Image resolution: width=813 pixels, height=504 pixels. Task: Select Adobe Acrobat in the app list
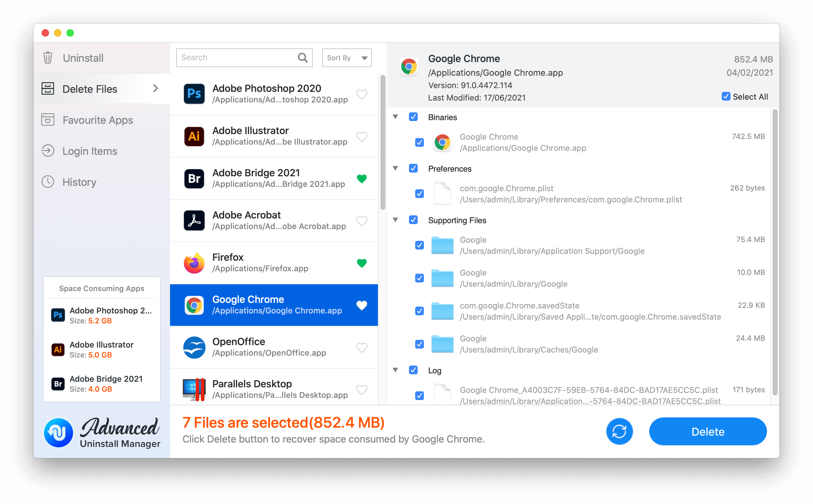[274, 221]
